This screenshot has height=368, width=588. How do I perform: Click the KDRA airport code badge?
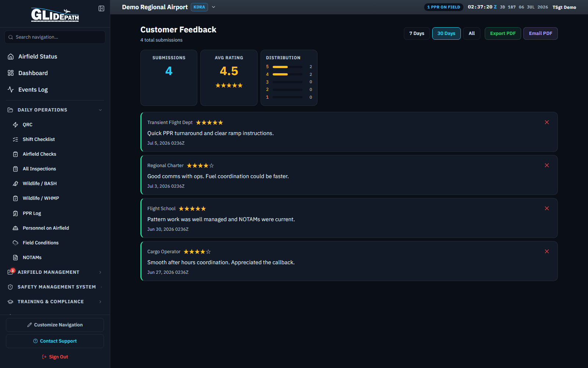point(199,7)
